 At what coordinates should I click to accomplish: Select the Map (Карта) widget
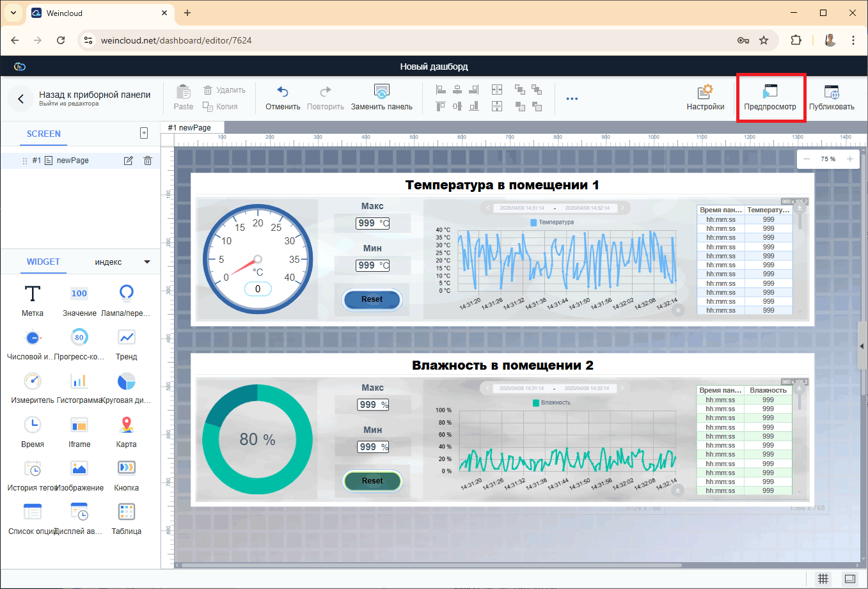point(126,425)
